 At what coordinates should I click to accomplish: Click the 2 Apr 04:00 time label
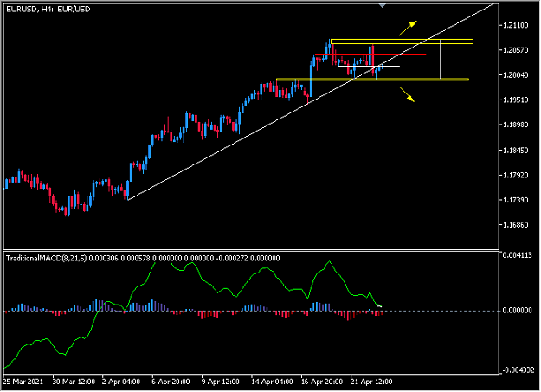(x=121, y=382)
